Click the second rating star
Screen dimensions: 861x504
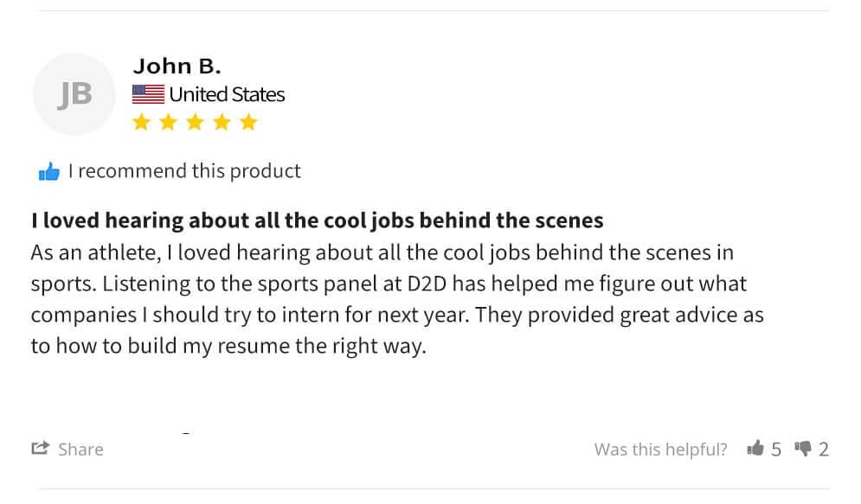click(168, 122)
